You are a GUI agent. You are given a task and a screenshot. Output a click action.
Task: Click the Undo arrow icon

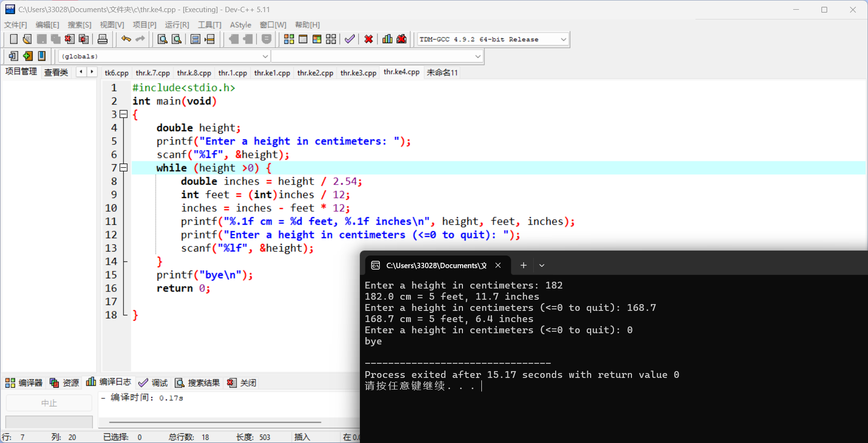coord(126,39)
